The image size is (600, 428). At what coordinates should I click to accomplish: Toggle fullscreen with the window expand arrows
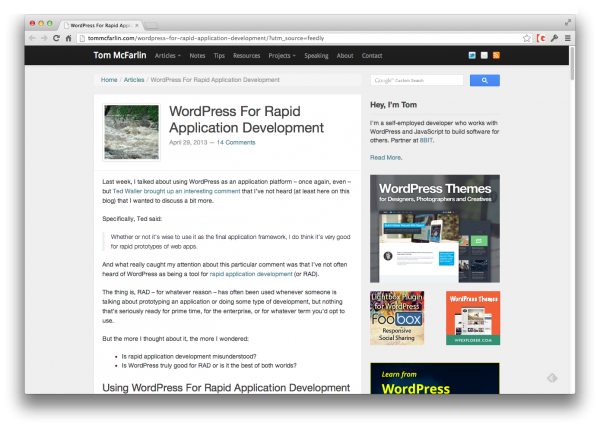(x=568, y=23)
